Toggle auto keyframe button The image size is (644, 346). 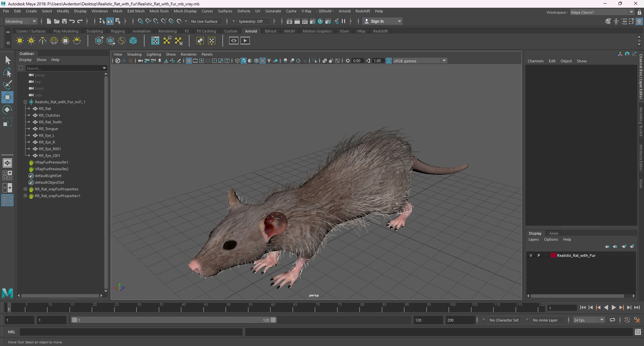[x=627, y=320]
